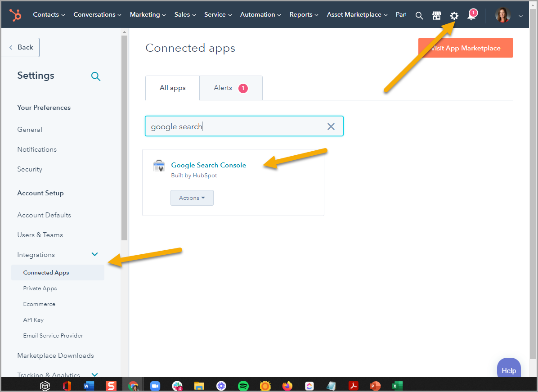
Task: Expand the account menu chevron beside avatar
Action: point(520,16)
